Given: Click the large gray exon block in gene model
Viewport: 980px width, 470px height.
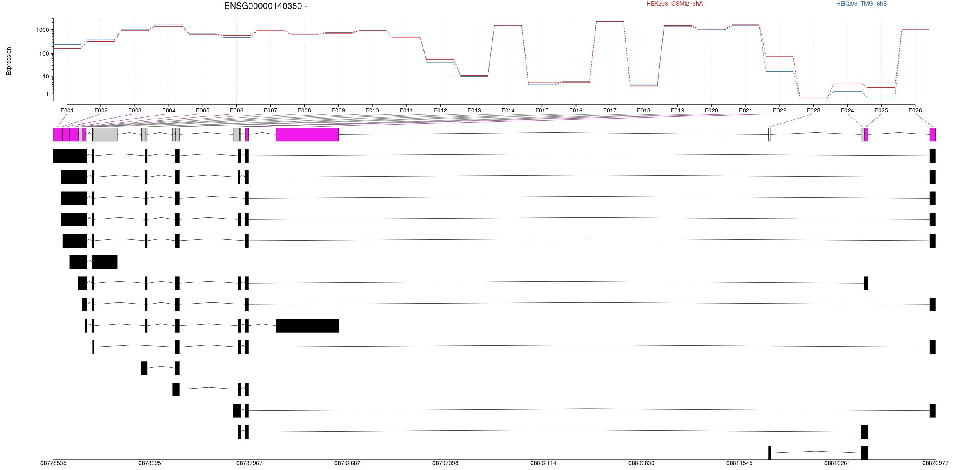Looking at the screenshot, I should pyautogui.click(x=105, y=134).
